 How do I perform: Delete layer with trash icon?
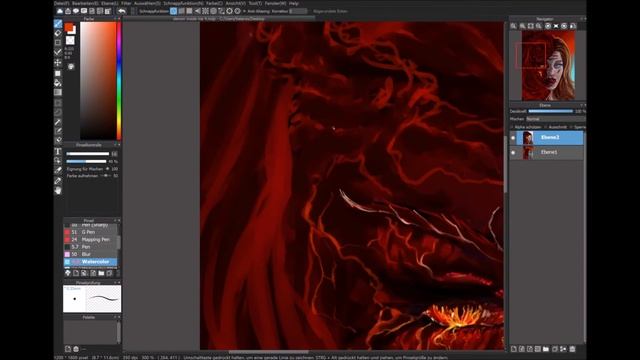tap(572, 349)
